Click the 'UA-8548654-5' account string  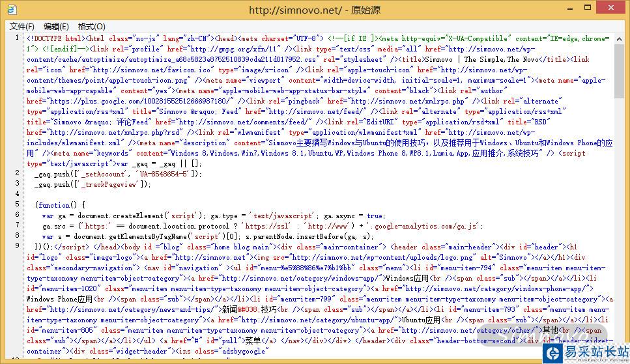(x=164, y=174)
